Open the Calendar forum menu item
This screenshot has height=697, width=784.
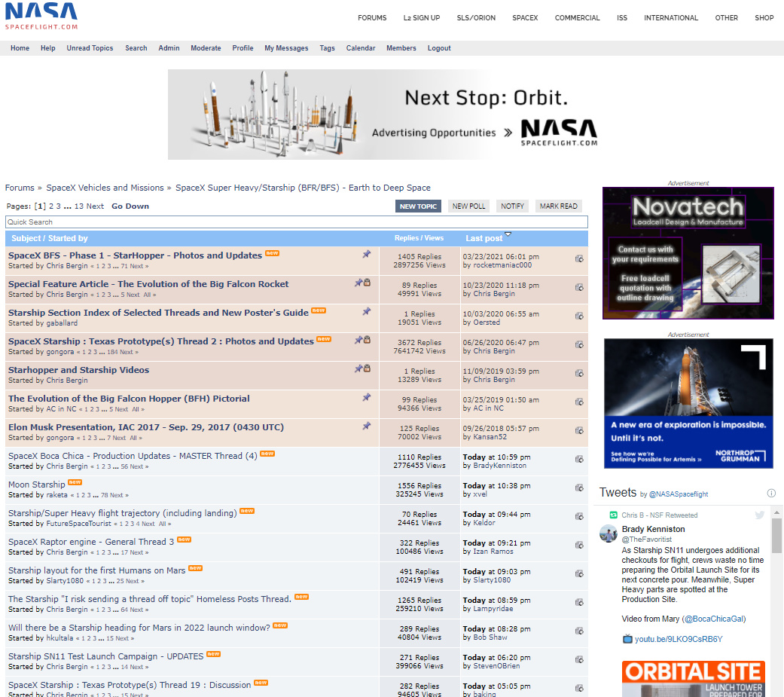361,48
